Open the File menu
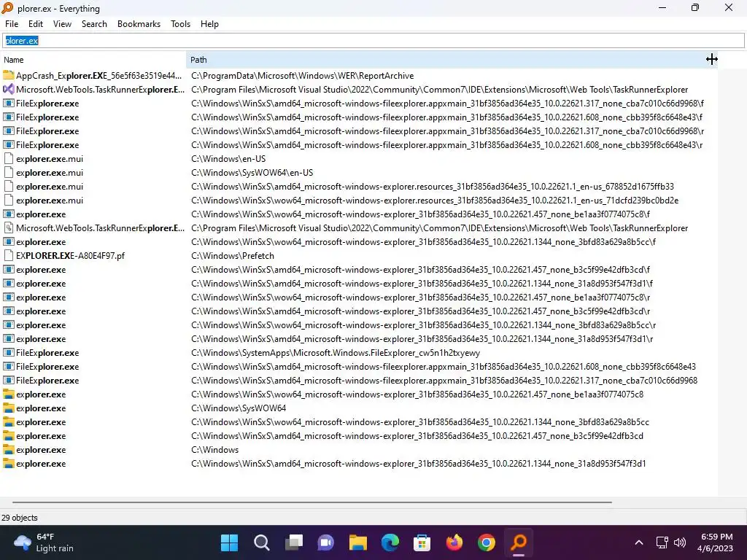Screen dimensions: 747x560 (x=12, y=24)
